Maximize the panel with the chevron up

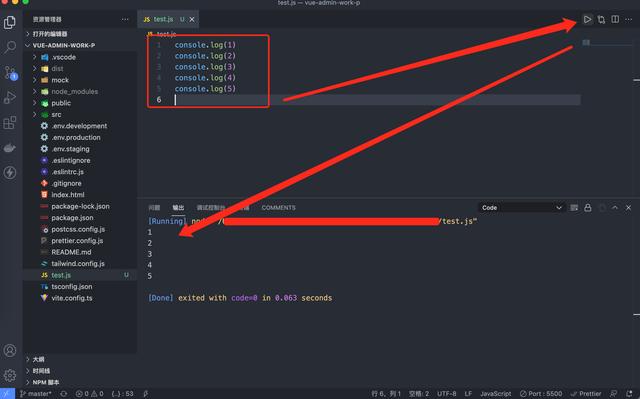click(615, 208)
